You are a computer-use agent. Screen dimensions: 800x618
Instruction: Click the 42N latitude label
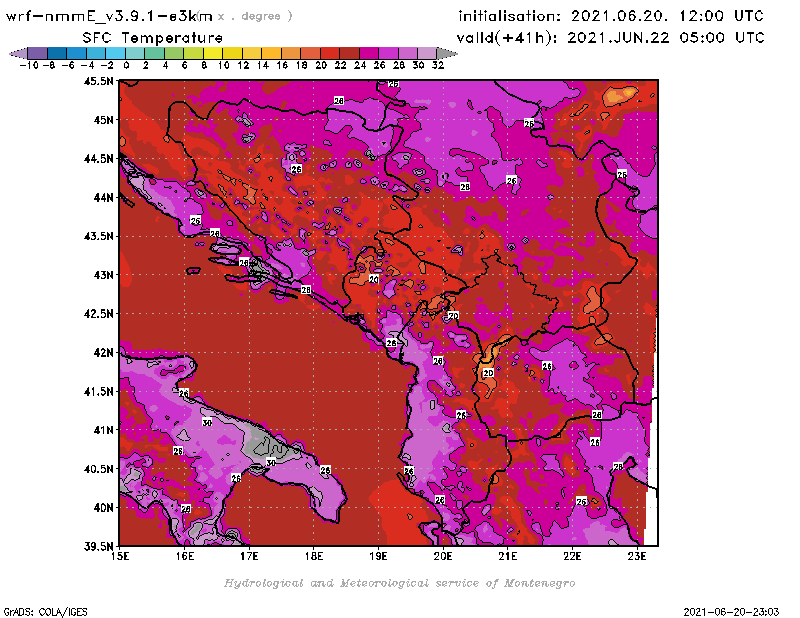[104, 353]
